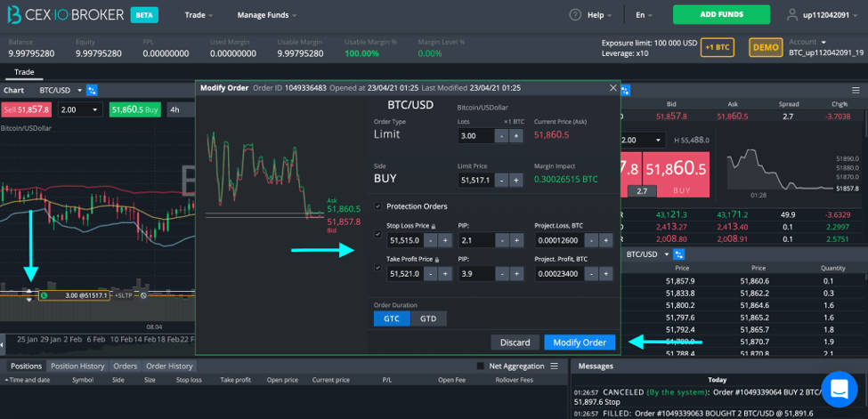Decrease Take Profit PIP with minus button
This screenshot has height=419, width=868.
coord(501,273)
